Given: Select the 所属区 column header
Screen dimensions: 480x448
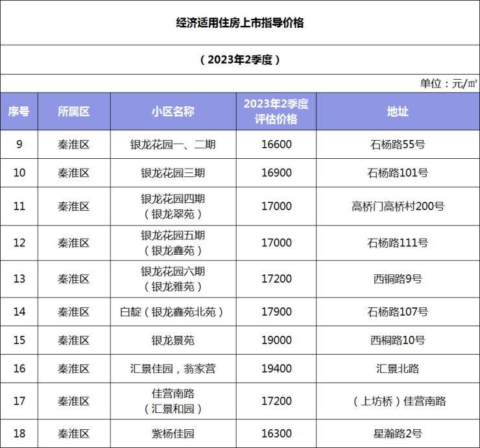Looking at the screenshot, I should tap(73, 112).
